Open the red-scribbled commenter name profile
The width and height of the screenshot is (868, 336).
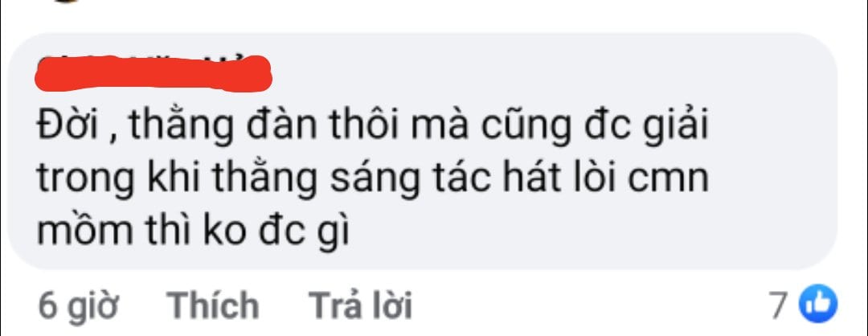click(153, 72)
